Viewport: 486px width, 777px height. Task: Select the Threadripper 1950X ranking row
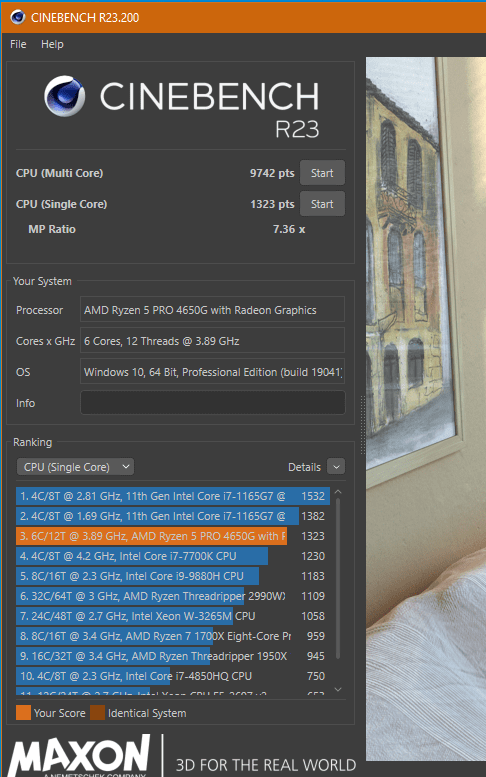pyautogui.click(x=173, y=656)
